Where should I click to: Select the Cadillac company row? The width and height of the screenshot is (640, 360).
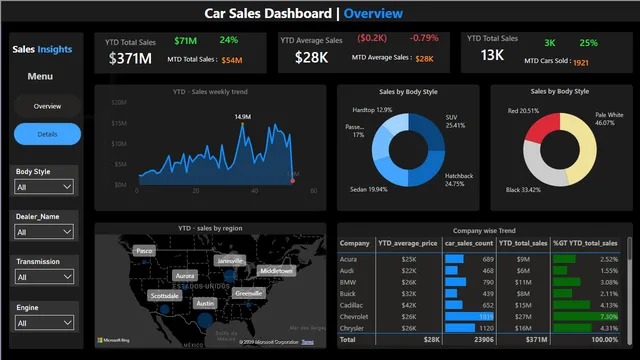pos(479,305)
